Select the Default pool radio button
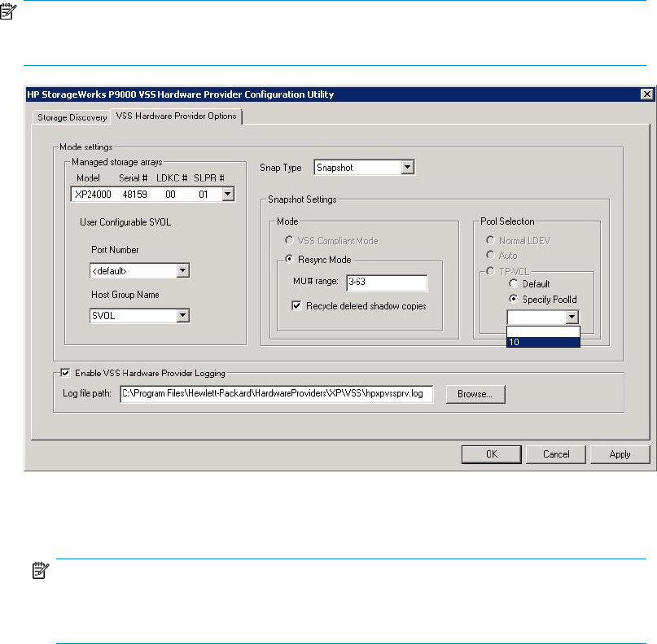This screenshot has width=657, height=644. (x=513, y=284)
